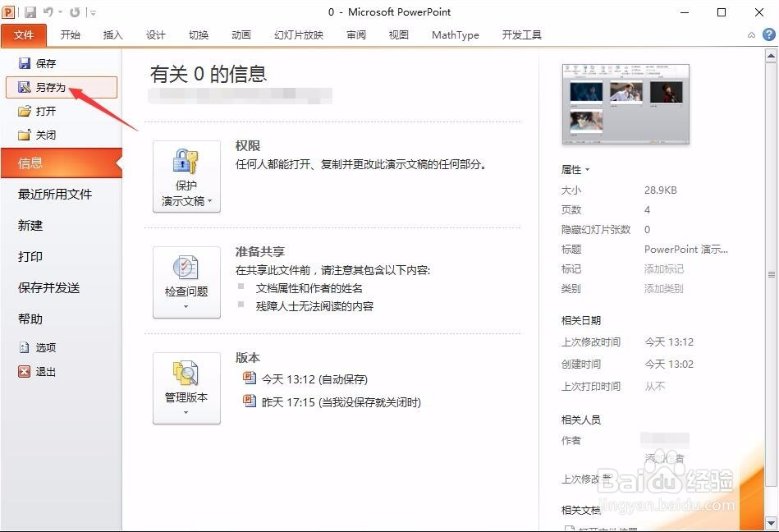
Task: Choose 另存为 in the backstage menu
Action: pos(61,87)
